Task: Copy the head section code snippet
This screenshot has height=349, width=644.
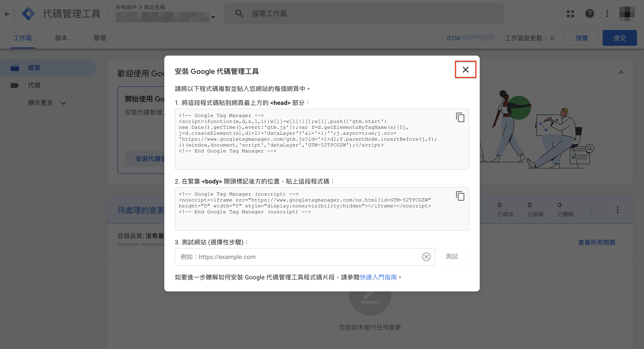Action: [460, 117]
